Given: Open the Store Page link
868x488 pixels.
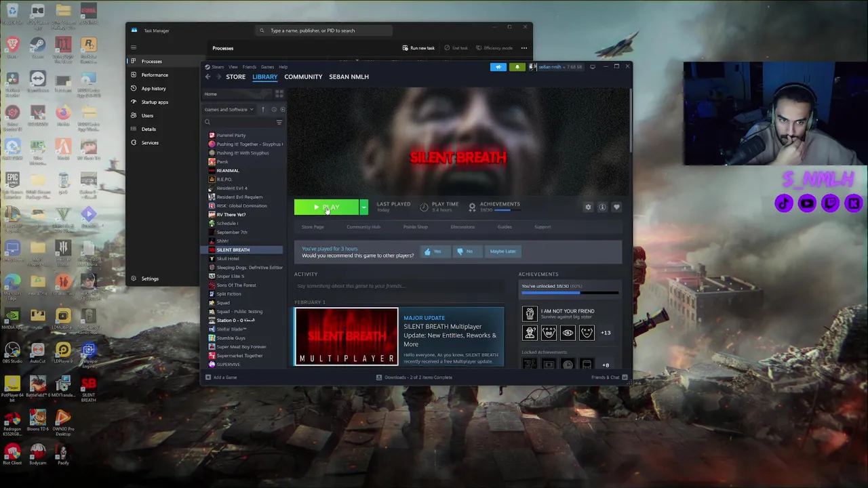Looking at the screenshot, I should 313,227.
